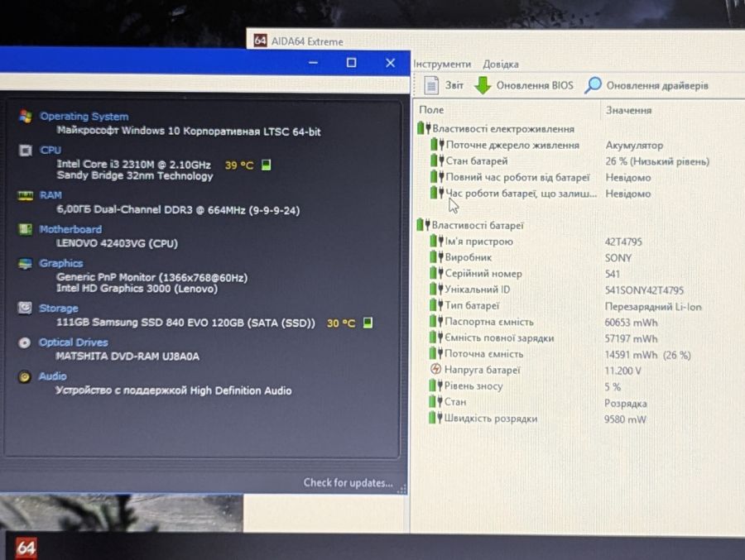Click the CPU 39 °C temperature indicator icon

[266, 165]
